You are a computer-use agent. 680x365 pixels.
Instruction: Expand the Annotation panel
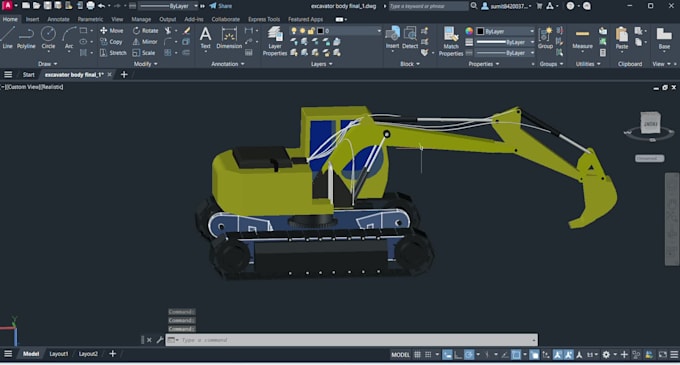228,64
